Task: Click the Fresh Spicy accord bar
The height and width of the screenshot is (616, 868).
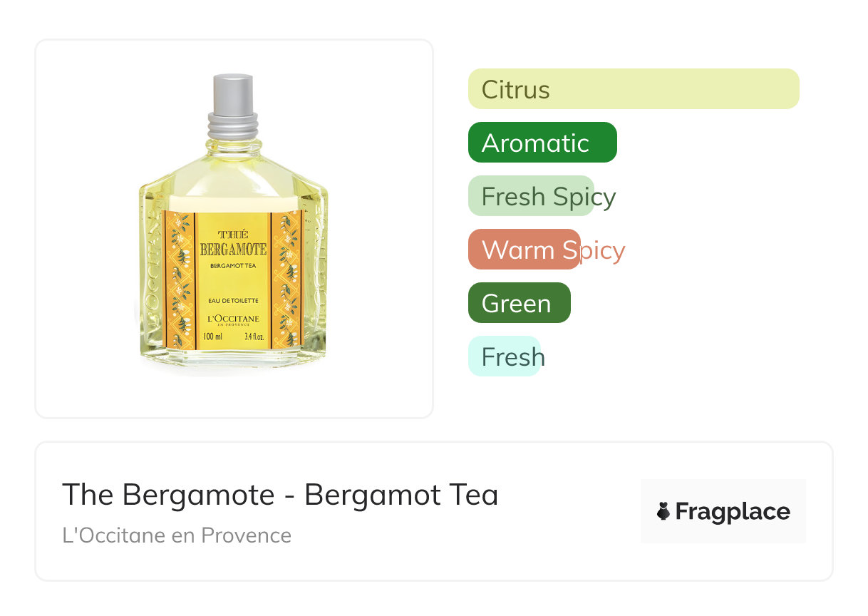Action: click(531, 196)
